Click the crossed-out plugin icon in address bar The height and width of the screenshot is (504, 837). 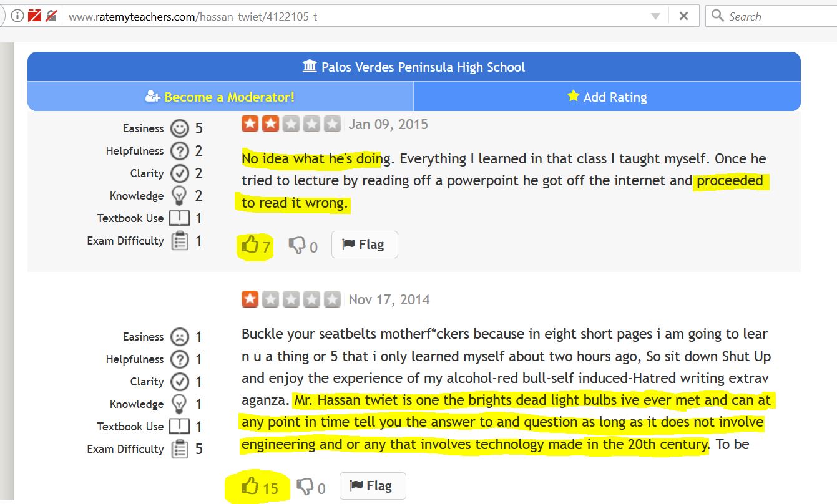coord(51,16)
